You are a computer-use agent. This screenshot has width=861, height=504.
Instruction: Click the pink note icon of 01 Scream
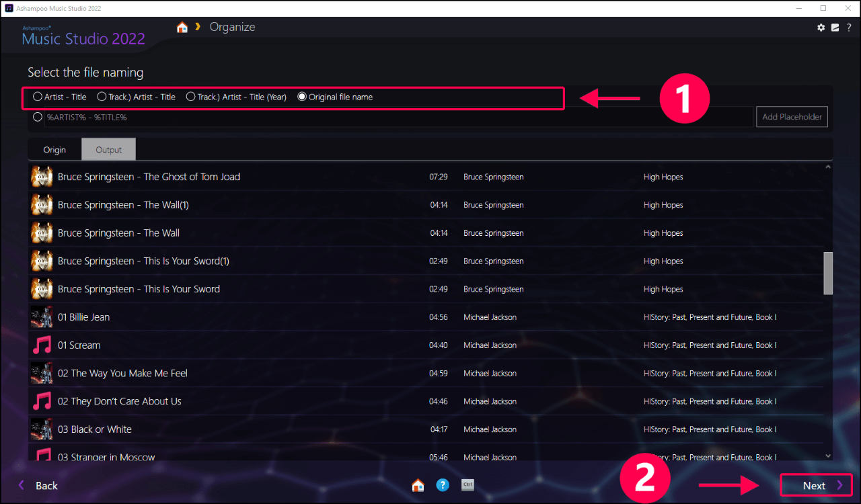pos(42,345)
